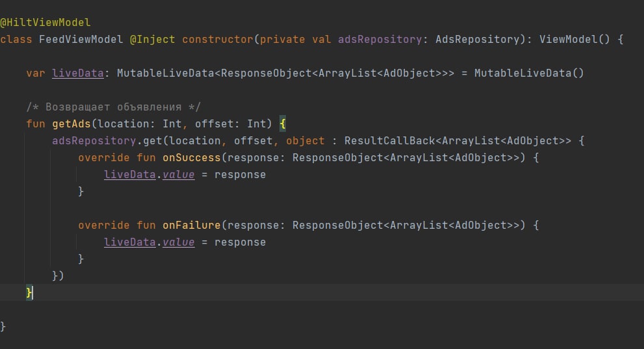Place cursor on adsRepository constructor parameter
Image resolution: width=644 pixels, height=349 pixels.
click(x=380, y=40)
